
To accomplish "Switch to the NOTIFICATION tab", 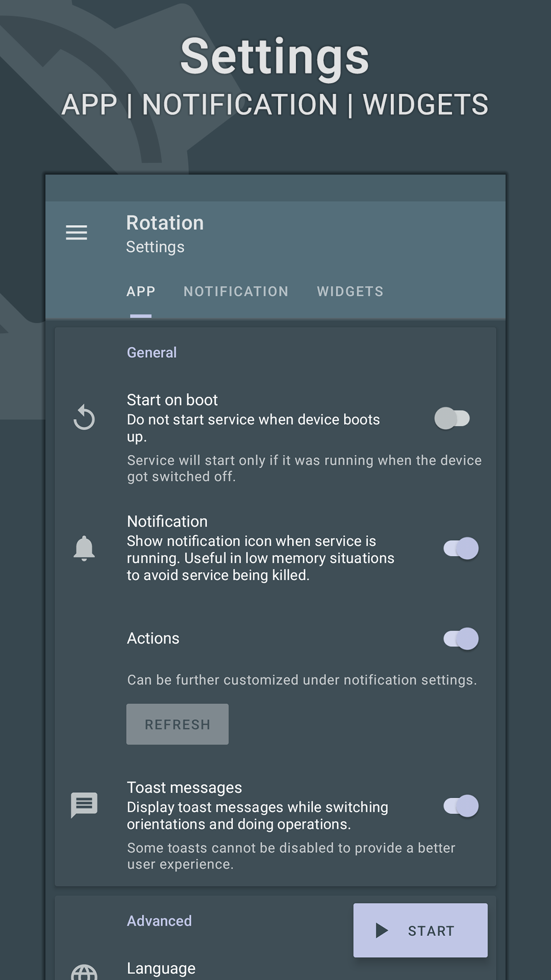I will pos(236,291).
